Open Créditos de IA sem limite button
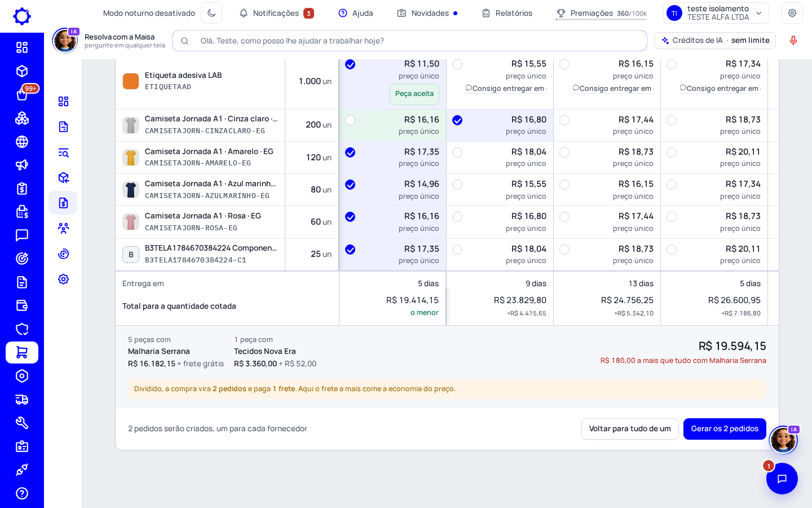Viewport: 812px width, 508px height. [x=715, y=41]
